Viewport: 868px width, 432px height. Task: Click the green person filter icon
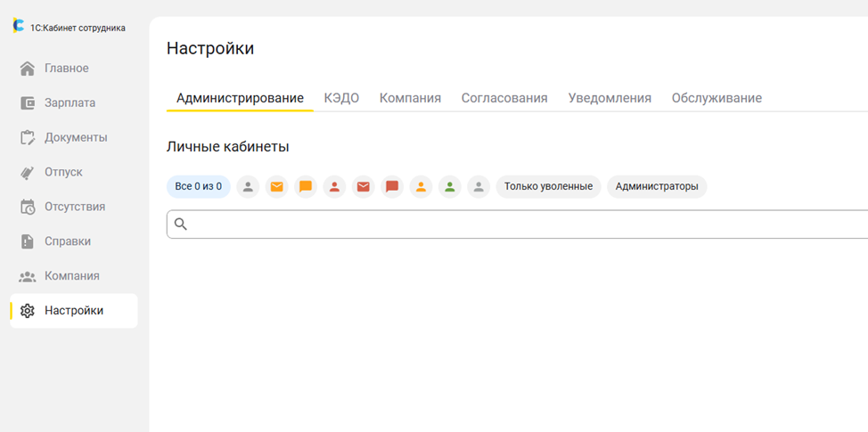click(450, 187)
